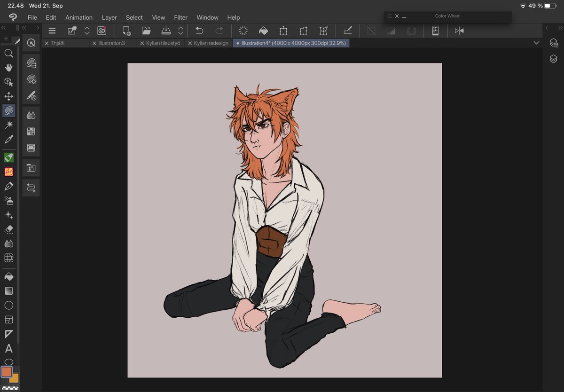Close the Illustration3 tab
Screen dimensions: 564x392
coord(94,43)
